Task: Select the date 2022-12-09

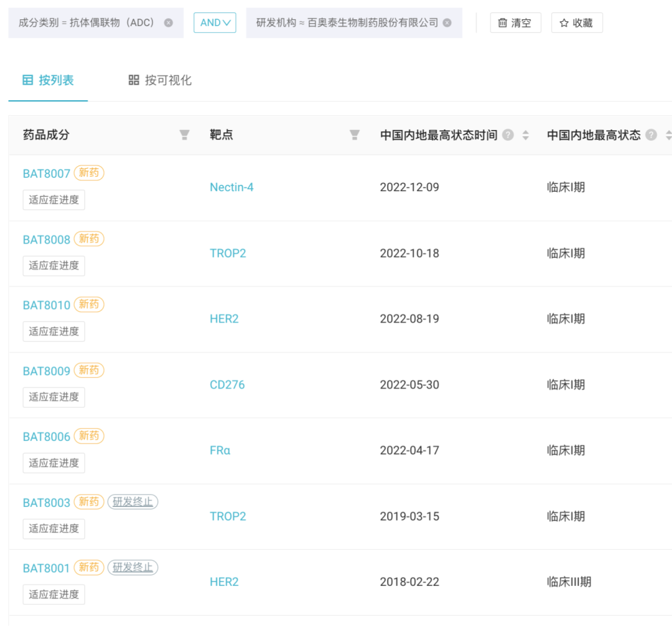Action: pos(409,187)
